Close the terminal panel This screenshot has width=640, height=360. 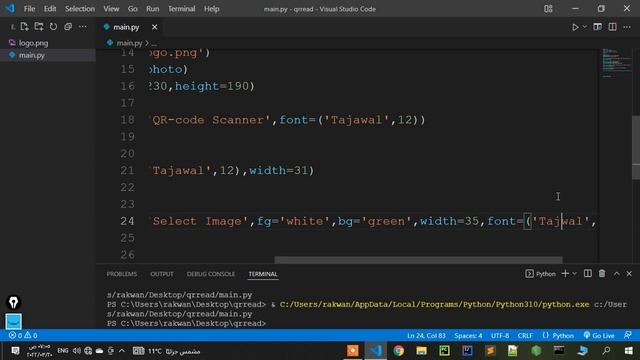(x=629, y=274)
